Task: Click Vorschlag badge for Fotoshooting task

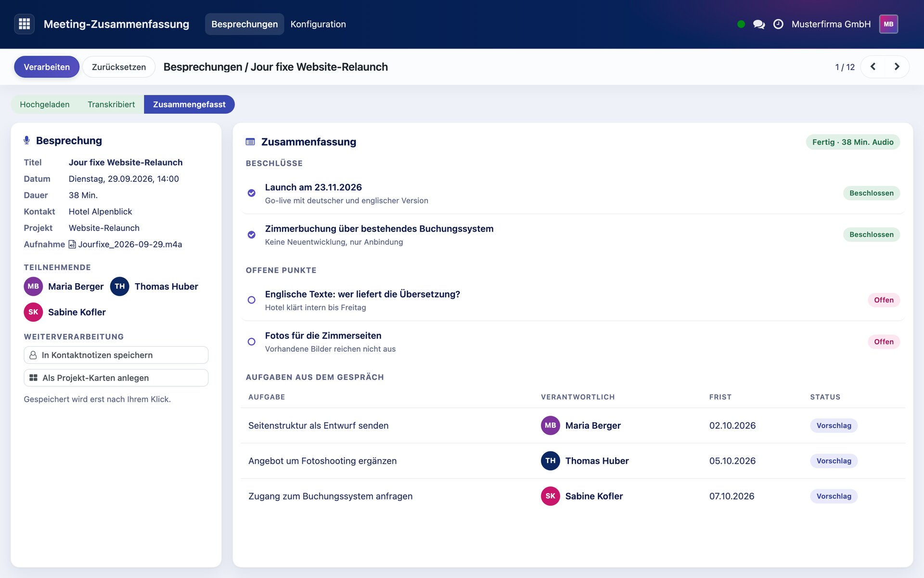Action: pyautogui.click(x=834, y=460)
